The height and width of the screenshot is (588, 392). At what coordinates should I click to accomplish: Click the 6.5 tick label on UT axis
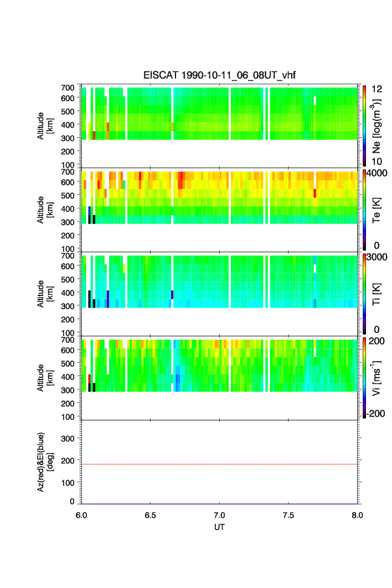pos(150,515)
